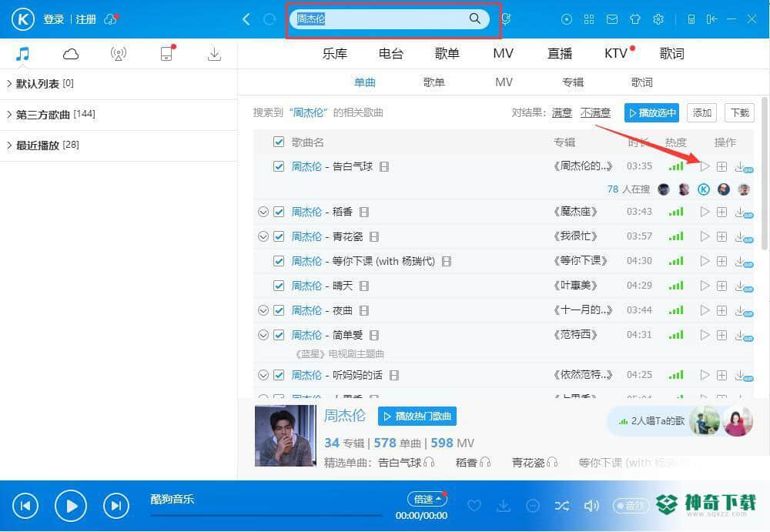
Task: Click the 下载 button above results
Action: point(739,113)
